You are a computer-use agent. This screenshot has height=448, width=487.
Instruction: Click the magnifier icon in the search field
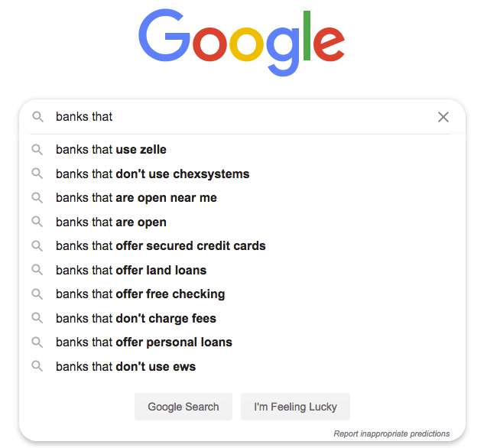coord(38,117)
